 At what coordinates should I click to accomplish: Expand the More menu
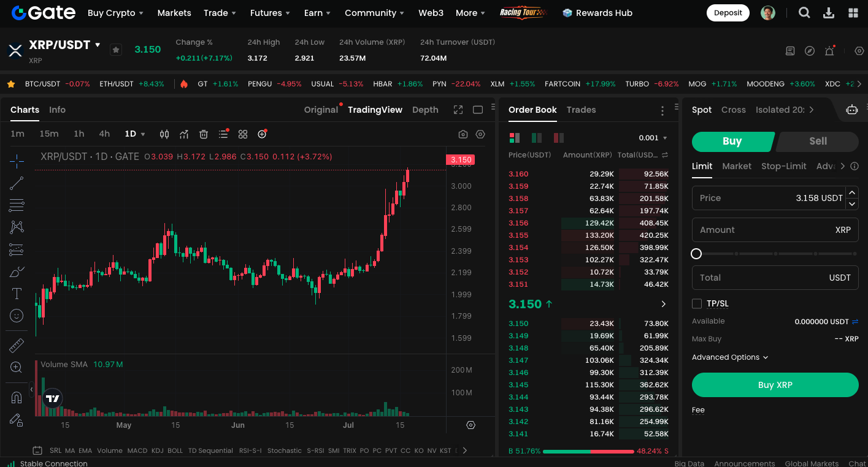(470, 13)
